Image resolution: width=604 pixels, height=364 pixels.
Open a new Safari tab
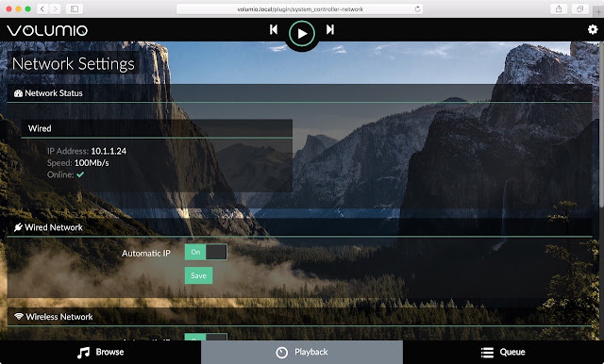pos(598,12)
